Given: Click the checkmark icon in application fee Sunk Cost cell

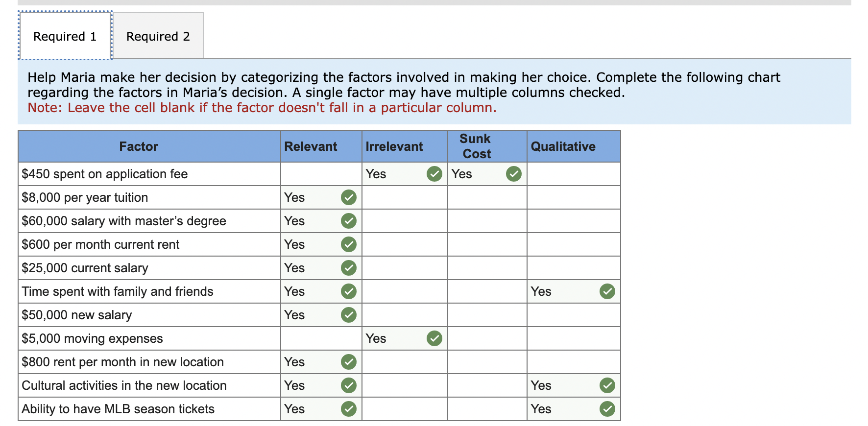Looking at the screenshot, I should pyautogui.click(x=514, y=174).
